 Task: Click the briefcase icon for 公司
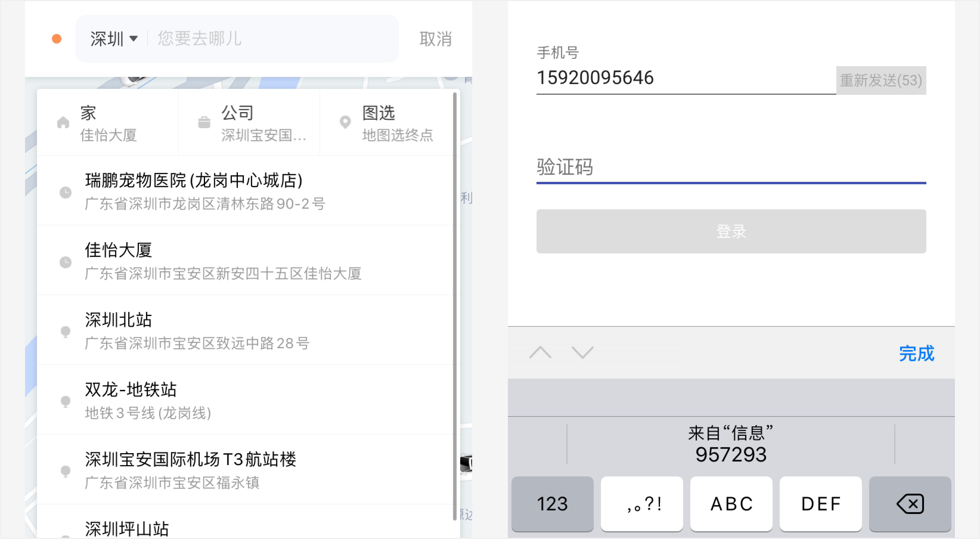204,123
